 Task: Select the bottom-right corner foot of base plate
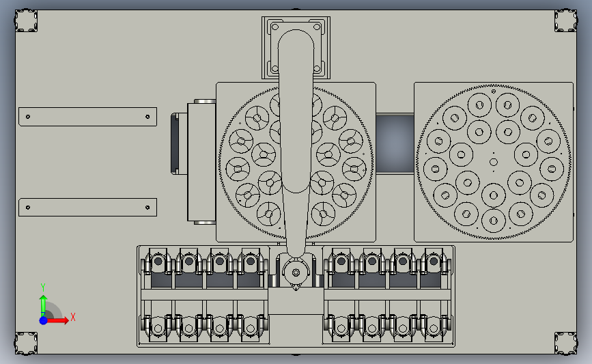(566, 344)
